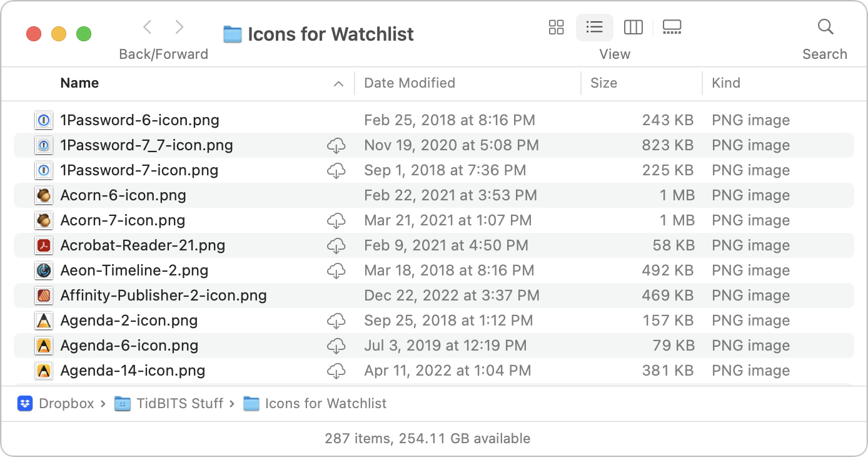The height and width of the screenshot is (457, 868).
Task: Open the Search magnifier
Action: click(825, 27)
